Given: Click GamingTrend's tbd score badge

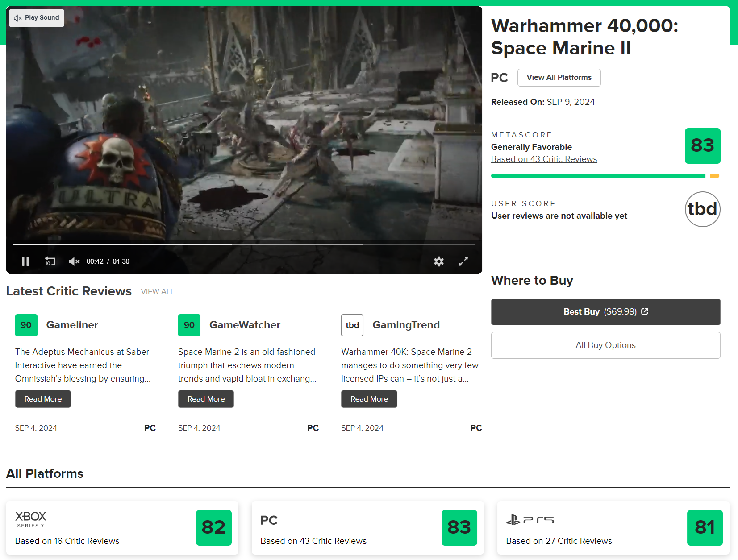Looking at the screenshot, I should (352, 325).
